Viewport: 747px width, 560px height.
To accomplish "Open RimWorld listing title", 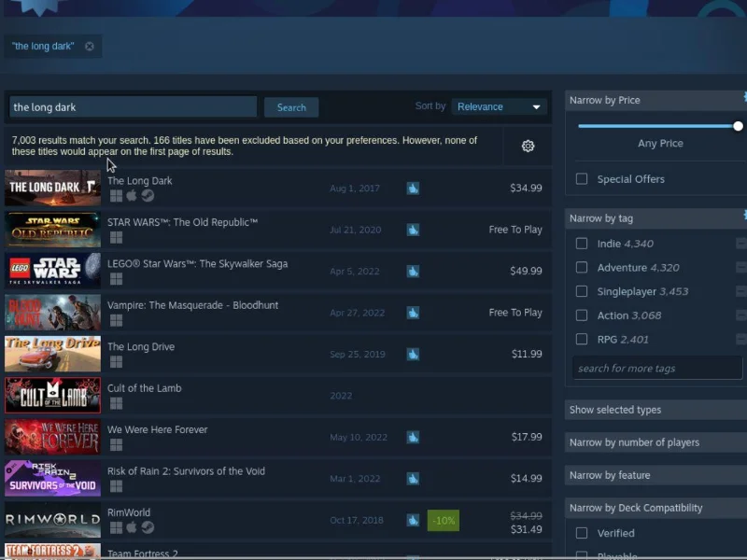I will click(x=129, y=512).
